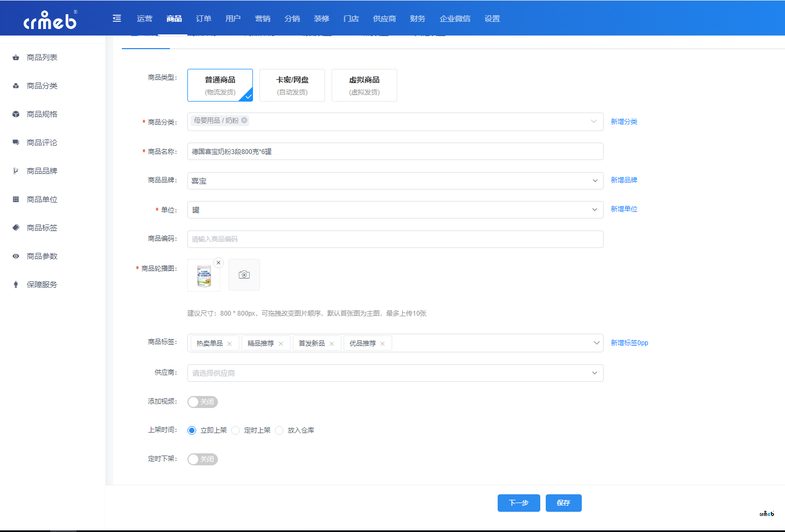The width and height of the screenshot is (785, 532).
Task: Upload a new image via camera icon
Action: (x=244, y=275)
